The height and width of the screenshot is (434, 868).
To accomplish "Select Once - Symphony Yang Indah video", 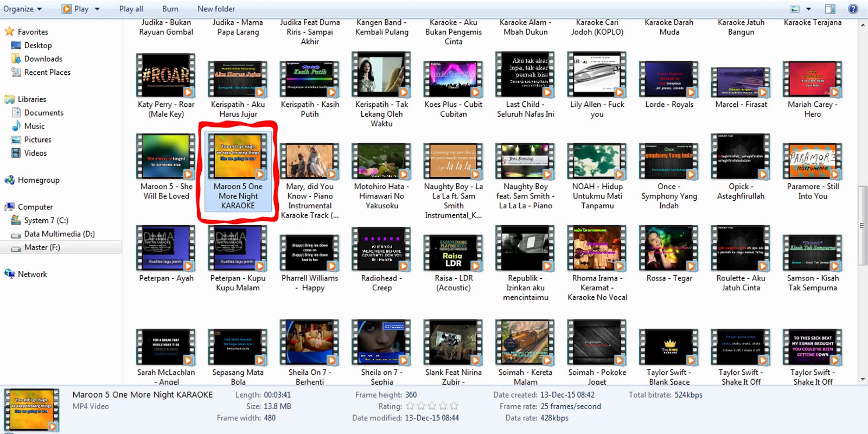I will pos(669,176).
